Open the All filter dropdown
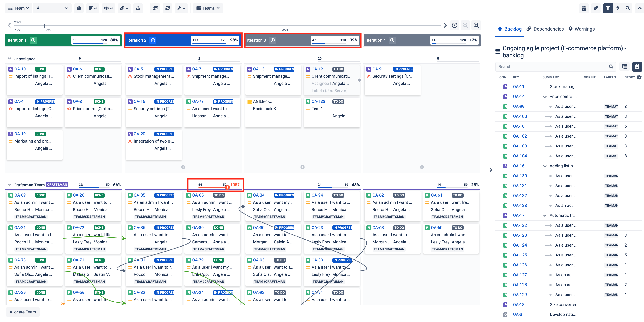 [52, 8]
